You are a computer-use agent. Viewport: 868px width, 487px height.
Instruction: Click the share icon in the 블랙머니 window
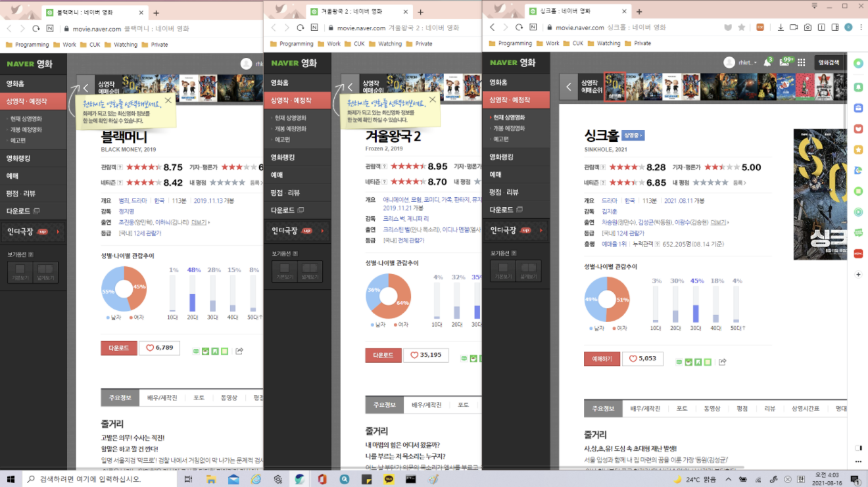(239, 351)
